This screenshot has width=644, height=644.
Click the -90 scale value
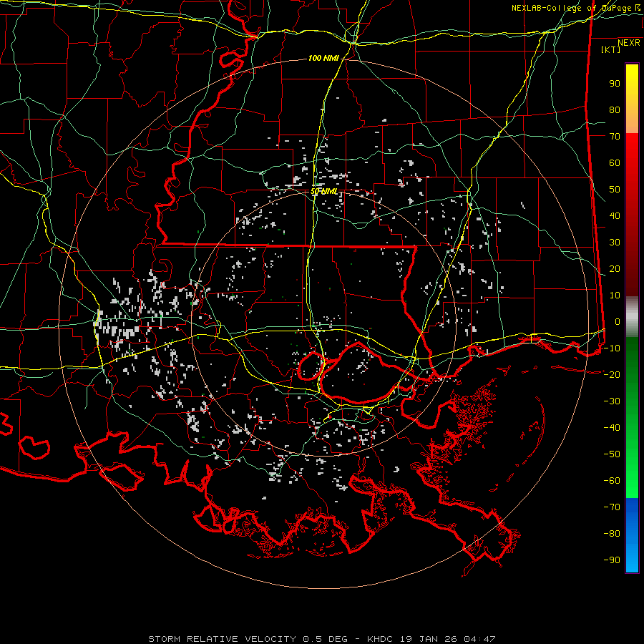coord(612,560)
